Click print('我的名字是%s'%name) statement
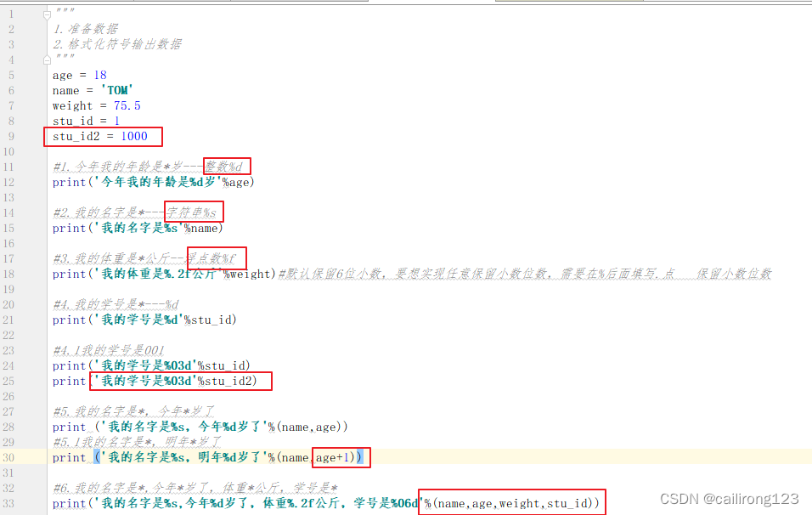812x515 pixels. pos(138,228)
